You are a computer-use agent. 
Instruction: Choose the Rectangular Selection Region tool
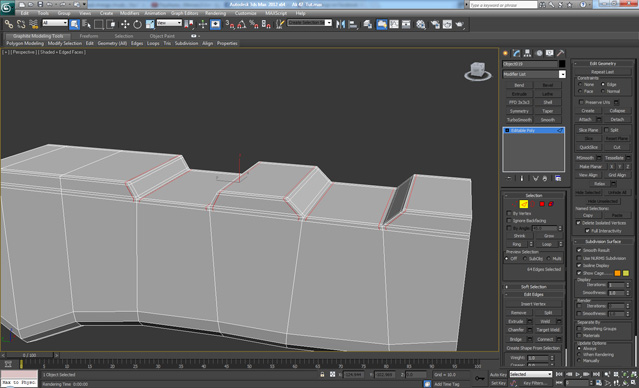pyautogui.click(x=99, y=24)
